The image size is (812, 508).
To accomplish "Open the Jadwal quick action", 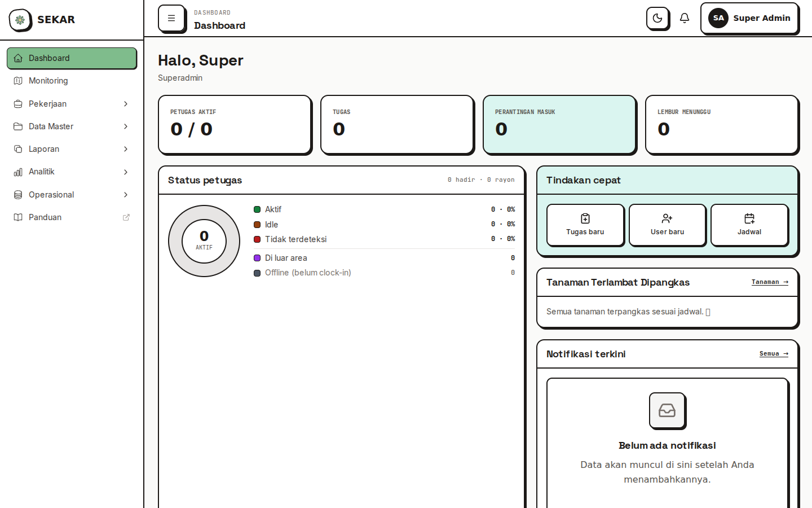I will [749, 225].
